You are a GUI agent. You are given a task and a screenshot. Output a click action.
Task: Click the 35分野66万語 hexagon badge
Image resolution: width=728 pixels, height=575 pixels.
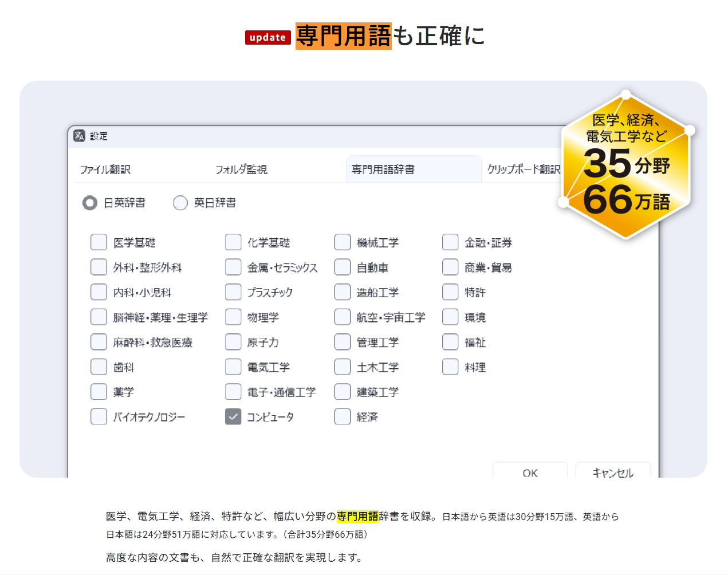(625, 166)
